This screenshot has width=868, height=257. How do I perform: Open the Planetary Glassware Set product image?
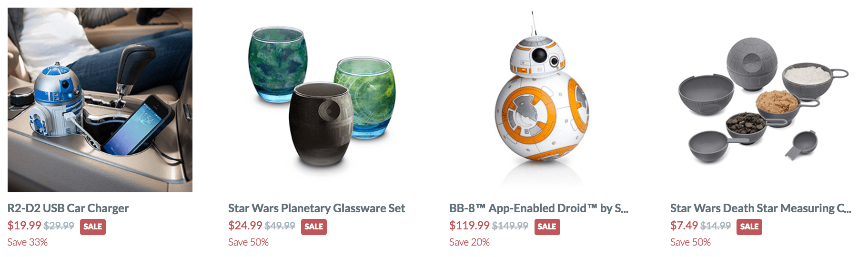[321, 100]
